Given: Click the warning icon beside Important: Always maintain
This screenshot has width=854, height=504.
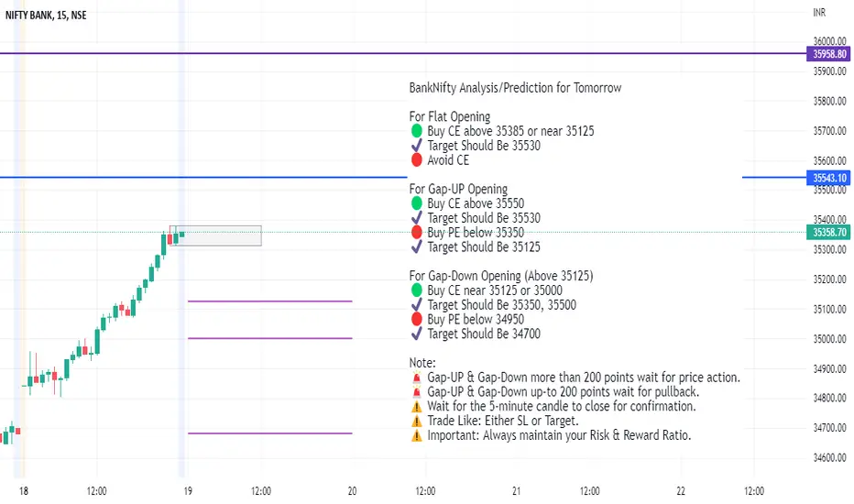Looking at the screenshot, I should tap(417, 435).
